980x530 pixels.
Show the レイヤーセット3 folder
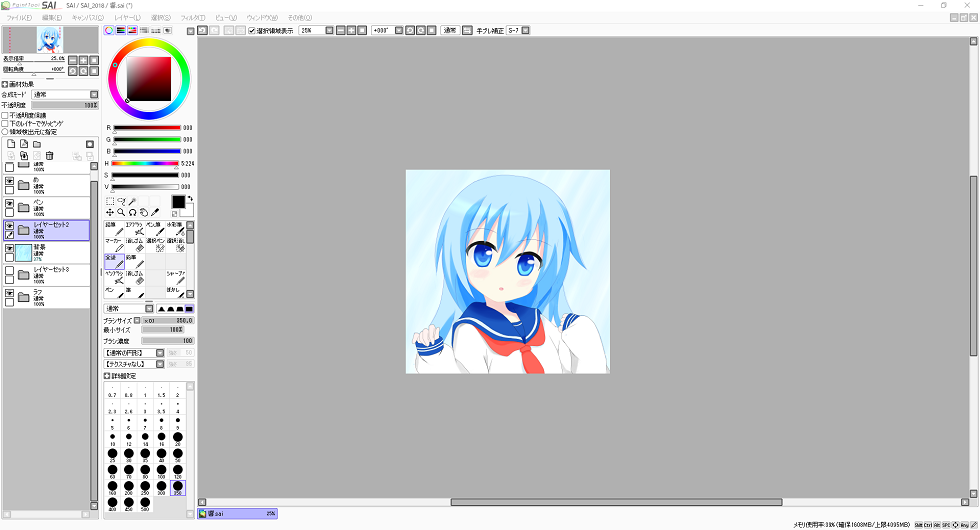[x=9, y=271]
